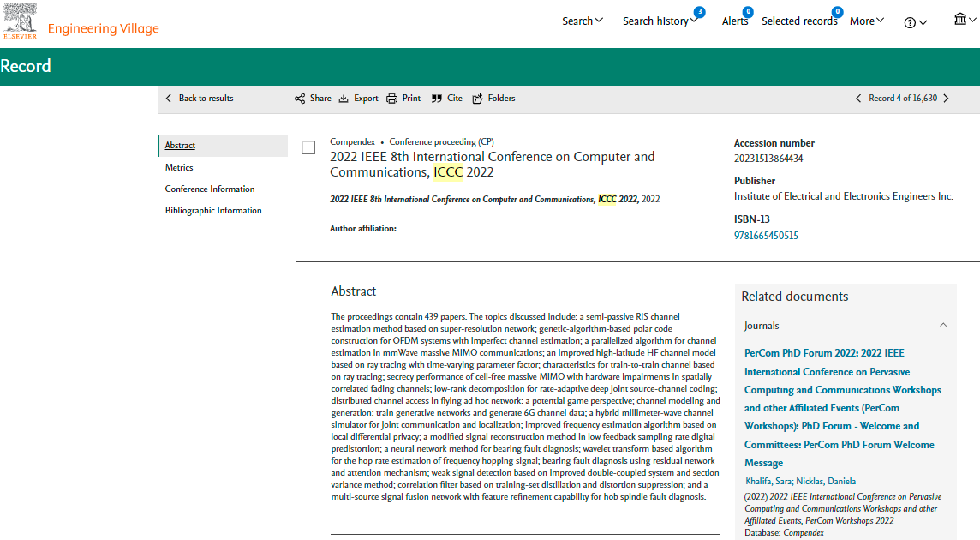
Task: Jump to Conference Information section
Action: (210, 189)
